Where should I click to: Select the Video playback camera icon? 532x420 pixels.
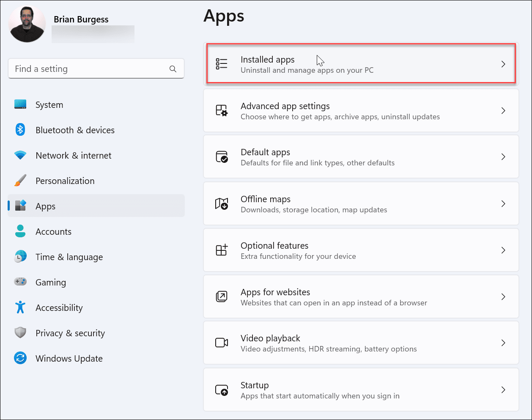(x=222, y=343)
